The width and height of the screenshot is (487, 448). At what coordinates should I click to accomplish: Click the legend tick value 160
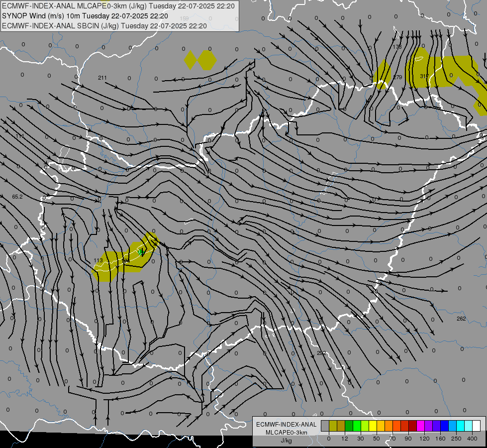click(x=440, y=439)
